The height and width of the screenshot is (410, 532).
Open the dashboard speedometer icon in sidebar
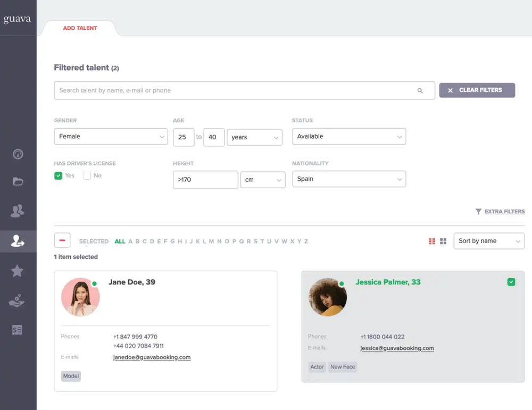coord(18,154)
